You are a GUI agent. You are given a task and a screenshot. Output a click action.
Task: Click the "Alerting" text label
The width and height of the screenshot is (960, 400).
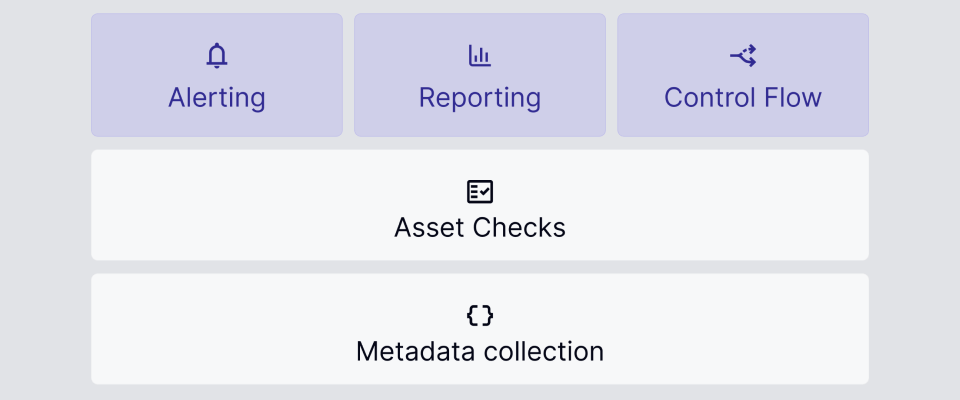click(x=217, y=98)
